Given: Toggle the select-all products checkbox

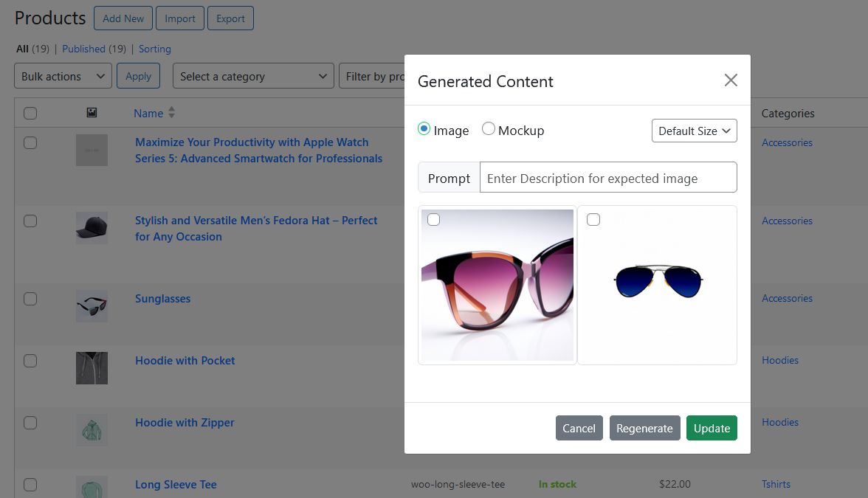Looking at the screenshot, I should [30, 113].
